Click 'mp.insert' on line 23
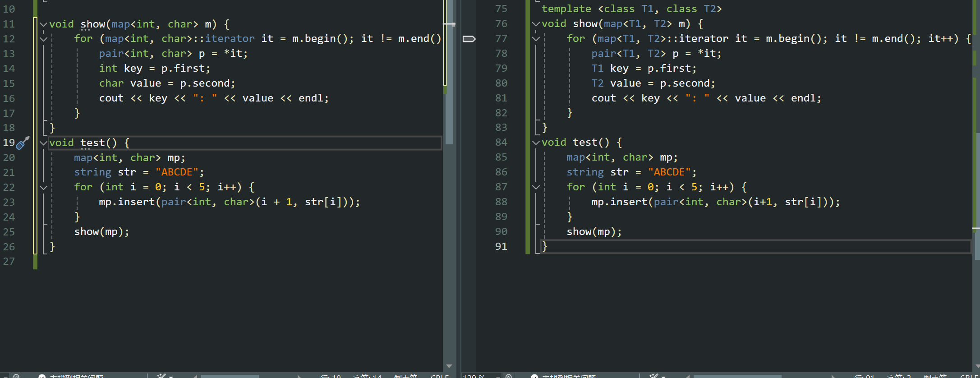 [x=127, y=202]
